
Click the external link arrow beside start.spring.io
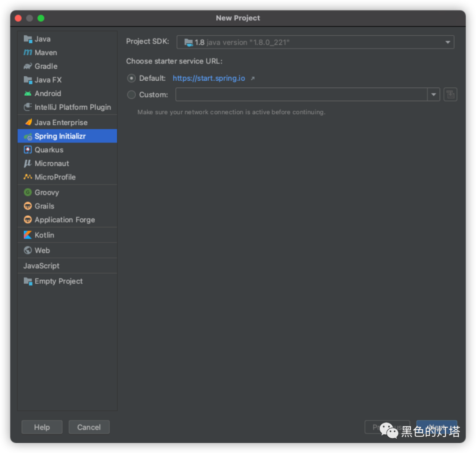click(253, 79)
